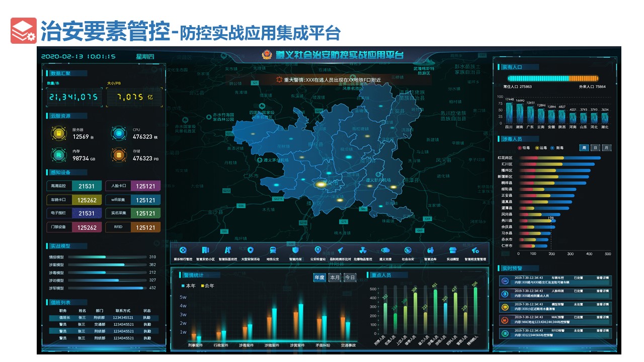Open the 娱乐特行管控 module icon
Viewport: 644px width, 362px height.
[x=183, y=250]
